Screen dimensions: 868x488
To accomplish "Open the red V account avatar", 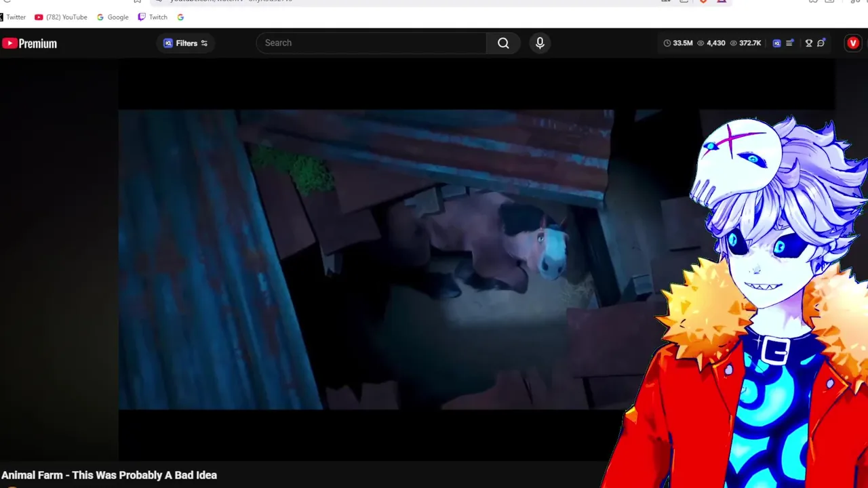I will pyautogui.click(x=853, y=43).
